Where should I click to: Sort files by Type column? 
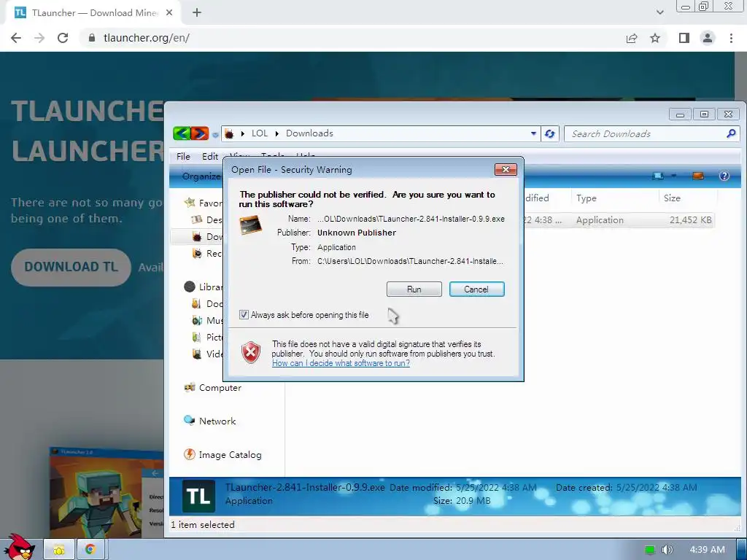[x=586, y=198]
